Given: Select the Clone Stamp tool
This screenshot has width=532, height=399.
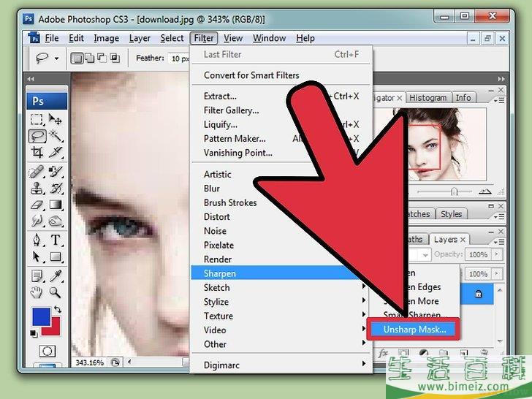Looking at the screenshot, I should pyautogui.click(x=37, y=189).
